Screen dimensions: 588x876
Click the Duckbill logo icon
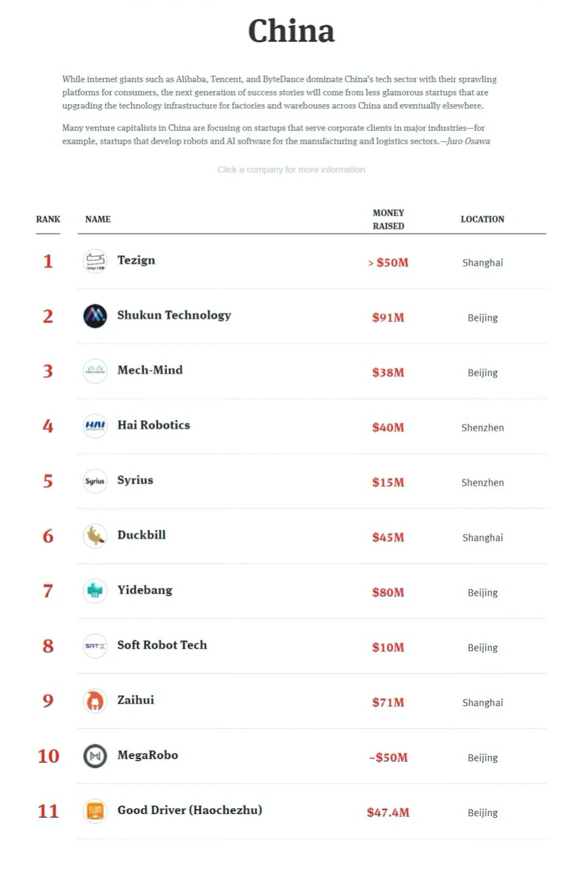pyautogui.click(x=95, y=536)
